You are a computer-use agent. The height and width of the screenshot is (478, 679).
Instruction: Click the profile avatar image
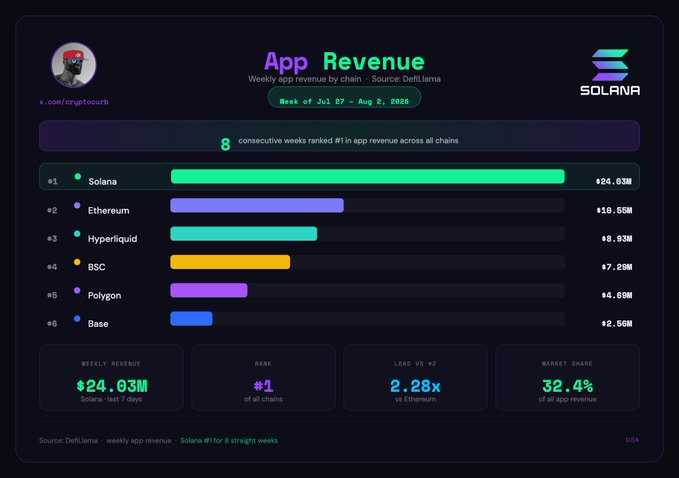(x=74, y=65)
